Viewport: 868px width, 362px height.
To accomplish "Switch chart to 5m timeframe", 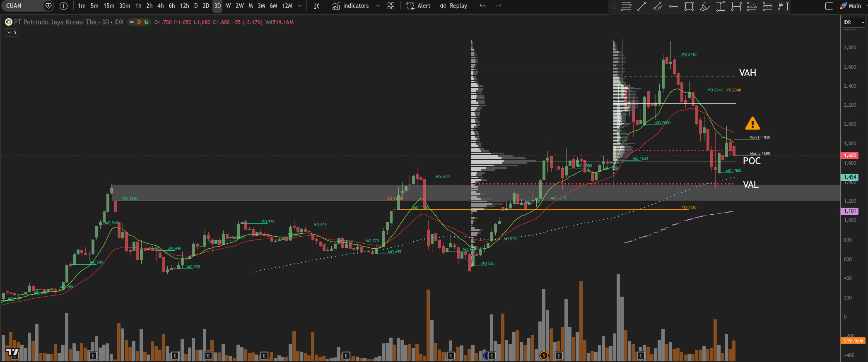I will point(94,6).
